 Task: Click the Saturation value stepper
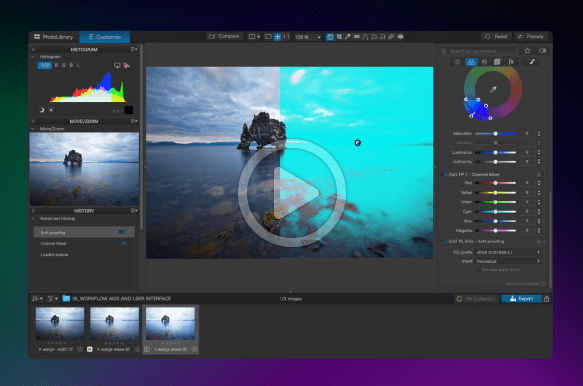coord(539,134)
